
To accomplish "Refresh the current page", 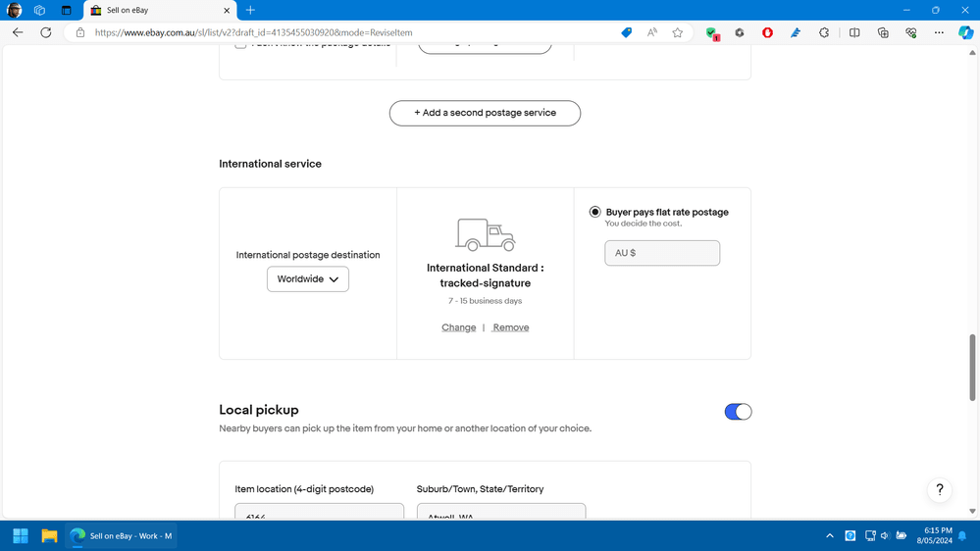I will pyautogui.click(x=46, y=32).
